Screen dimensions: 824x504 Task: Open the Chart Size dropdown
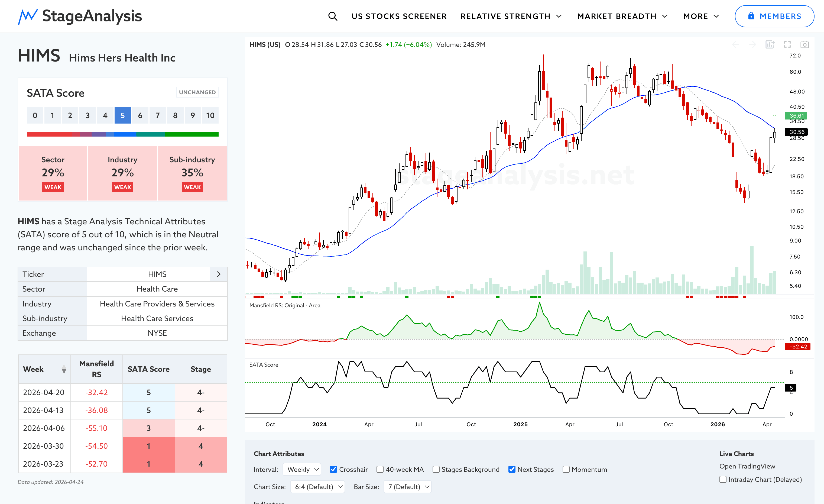(317, 487)
